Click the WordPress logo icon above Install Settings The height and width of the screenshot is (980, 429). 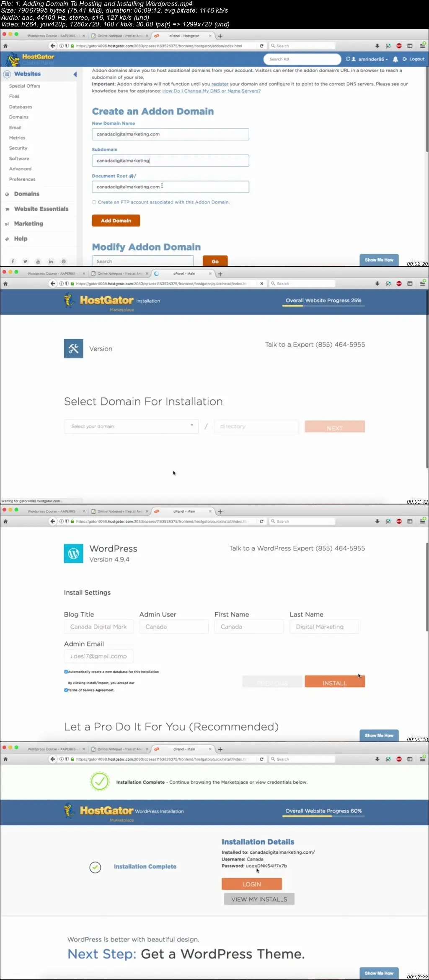73,554
